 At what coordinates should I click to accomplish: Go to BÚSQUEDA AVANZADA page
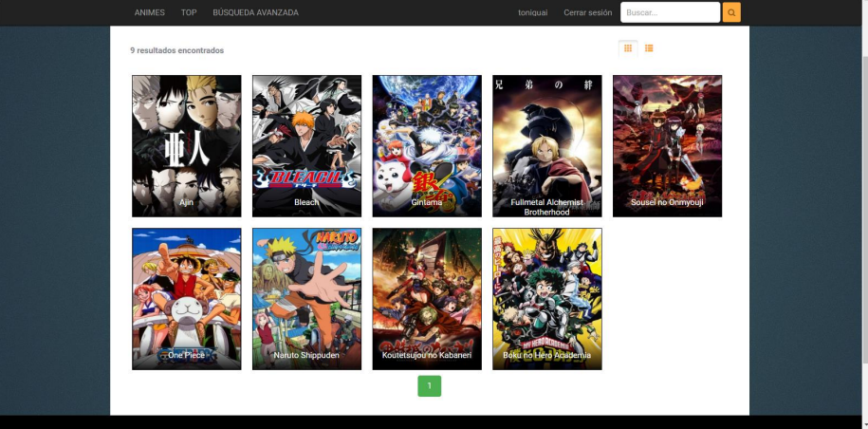pos(256,12)
